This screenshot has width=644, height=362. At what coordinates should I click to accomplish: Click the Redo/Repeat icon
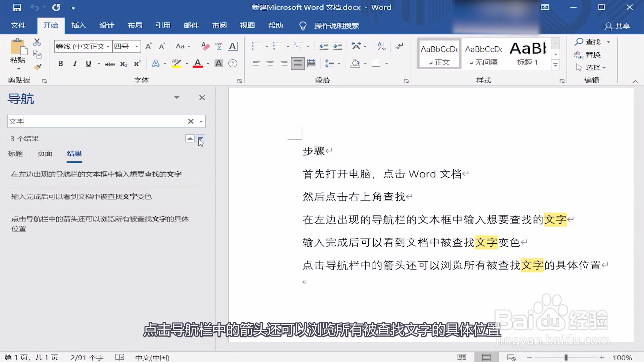(56, 7)
